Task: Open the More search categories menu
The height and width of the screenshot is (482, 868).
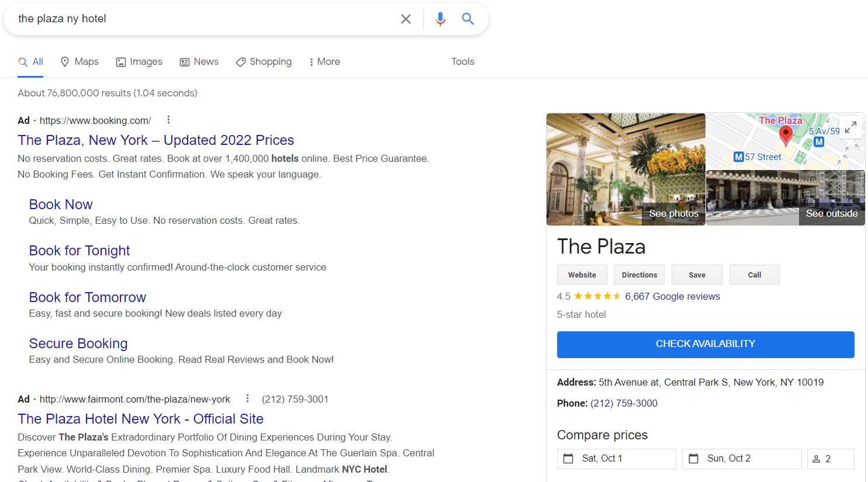Action: (324, 61)
